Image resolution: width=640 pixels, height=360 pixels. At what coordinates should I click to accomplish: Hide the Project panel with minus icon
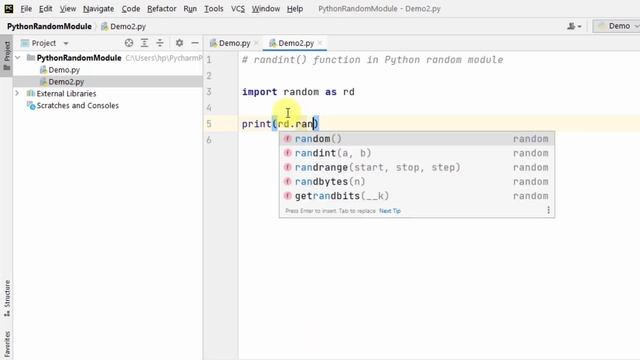[195, 43]
